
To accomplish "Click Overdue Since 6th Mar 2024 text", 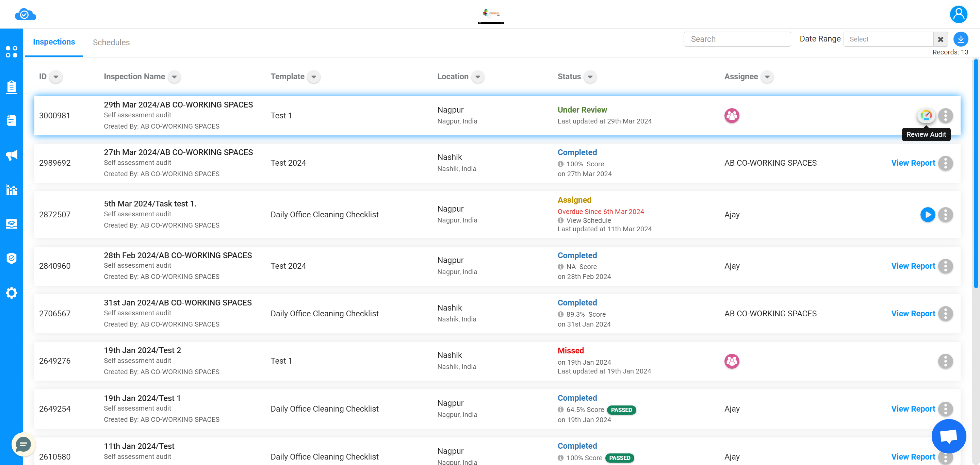I will point(600,211).
